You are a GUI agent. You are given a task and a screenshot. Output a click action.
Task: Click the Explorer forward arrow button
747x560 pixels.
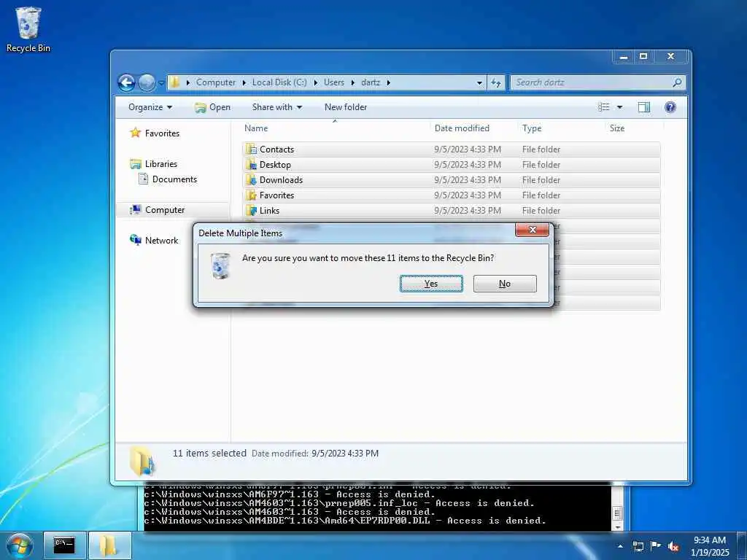pyautogui.click(x=147, y=83)
